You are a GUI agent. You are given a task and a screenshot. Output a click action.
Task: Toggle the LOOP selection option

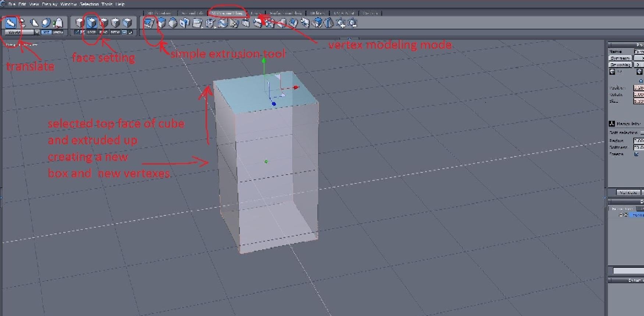click(x=92, y=32)
